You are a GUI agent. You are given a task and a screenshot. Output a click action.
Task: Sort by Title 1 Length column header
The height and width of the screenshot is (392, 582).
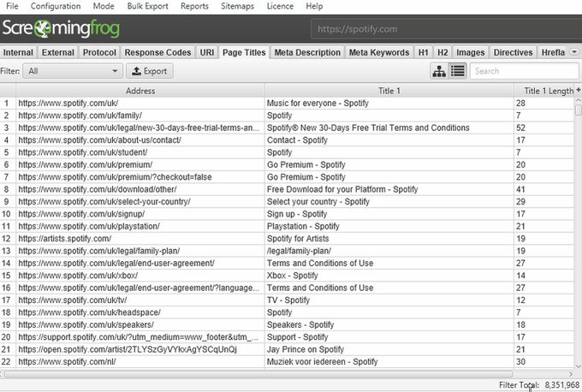[544, 91]
